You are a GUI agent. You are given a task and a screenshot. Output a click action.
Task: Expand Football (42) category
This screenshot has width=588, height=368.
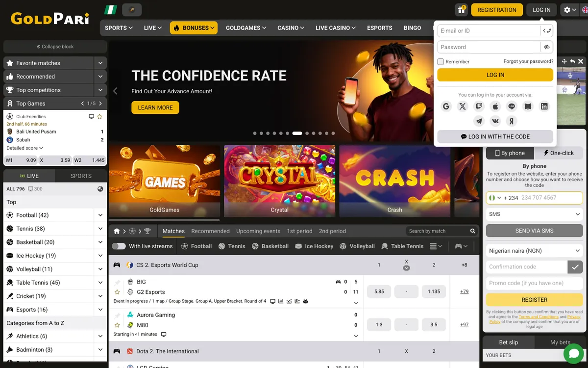click(x=100, y=215)
